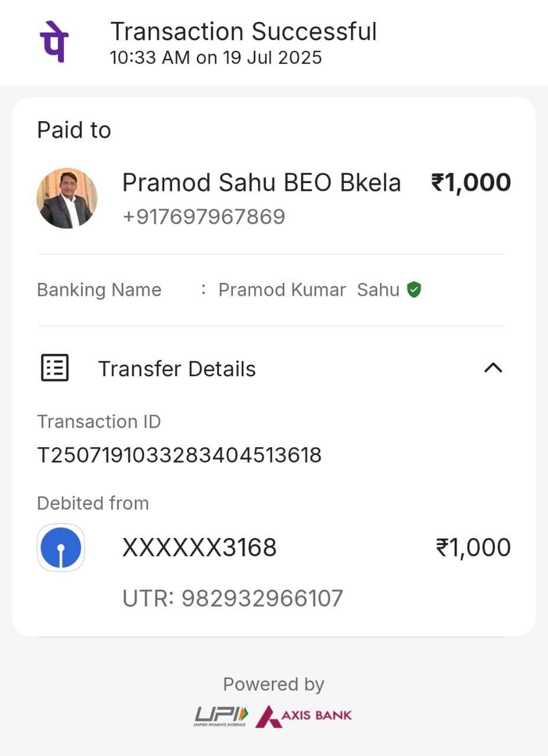This screenshot has width=548, height=756.
Task: Click the Transfer Details section heading
Action: (177, 369)
